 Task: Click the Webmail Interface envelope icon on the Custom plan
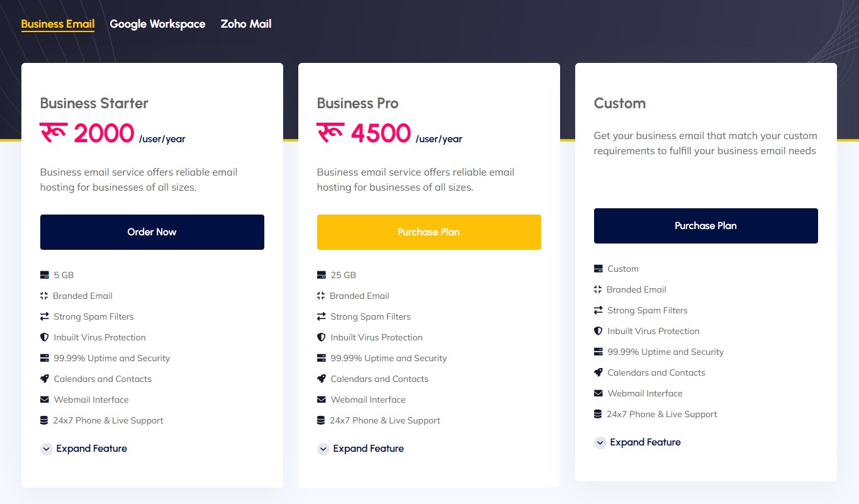(x=598, y=393)
